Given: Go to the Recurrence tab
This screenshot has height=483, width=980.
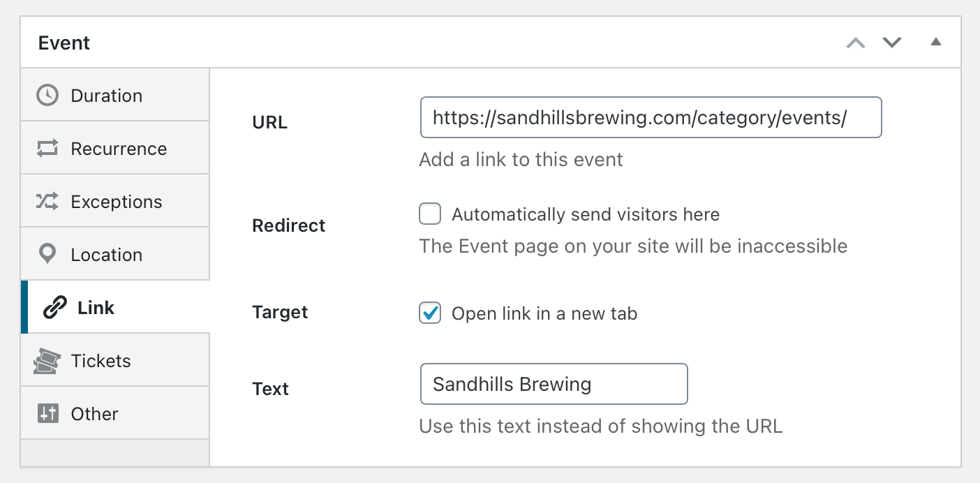Looking at the screenshot, I should coord(118,148).
